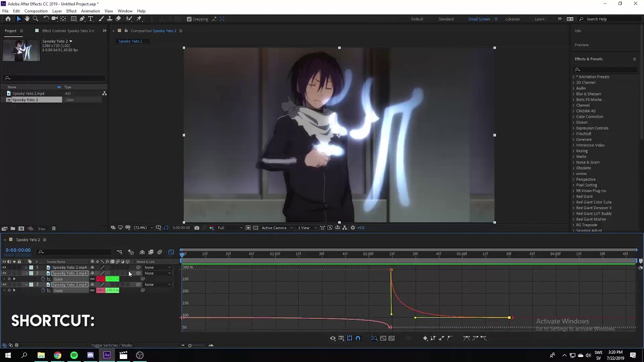Open the 1 View layout dropdown
The image size is (644, 362).
point(307,228)
